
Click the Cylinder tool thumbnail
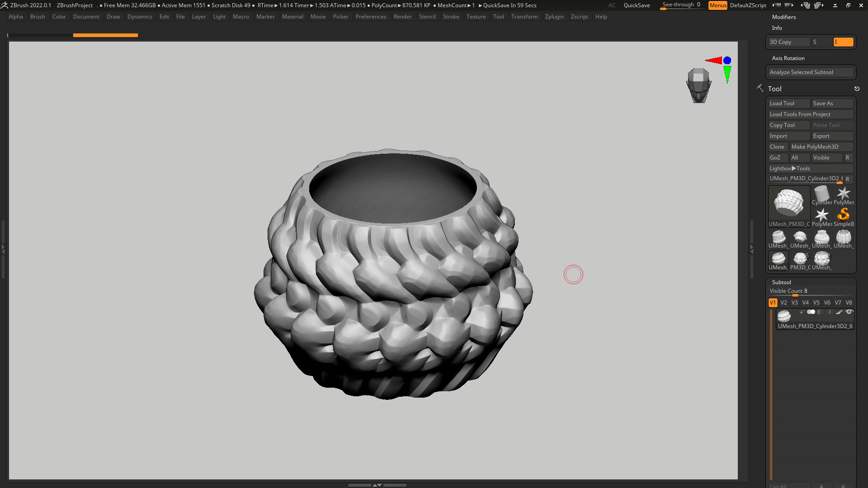click(x=821, y=195)
